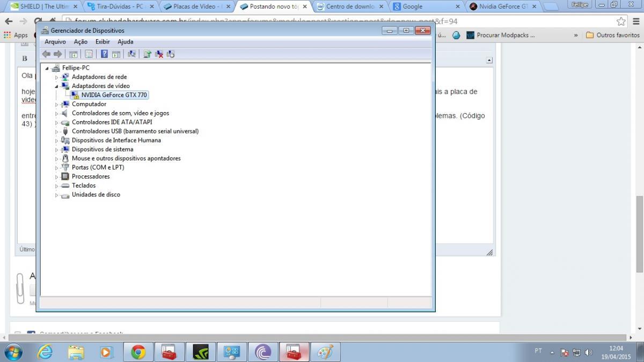Click the Portas (COM e LPT) icon
This screenshot has height=362, width=644.
[x=65, y=167]
